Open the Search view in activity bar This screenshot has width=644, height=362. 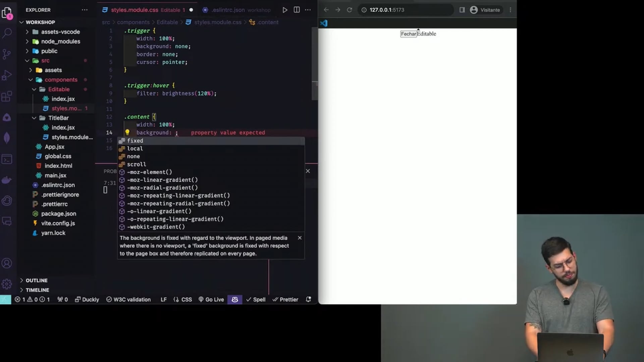pos(7,33)
